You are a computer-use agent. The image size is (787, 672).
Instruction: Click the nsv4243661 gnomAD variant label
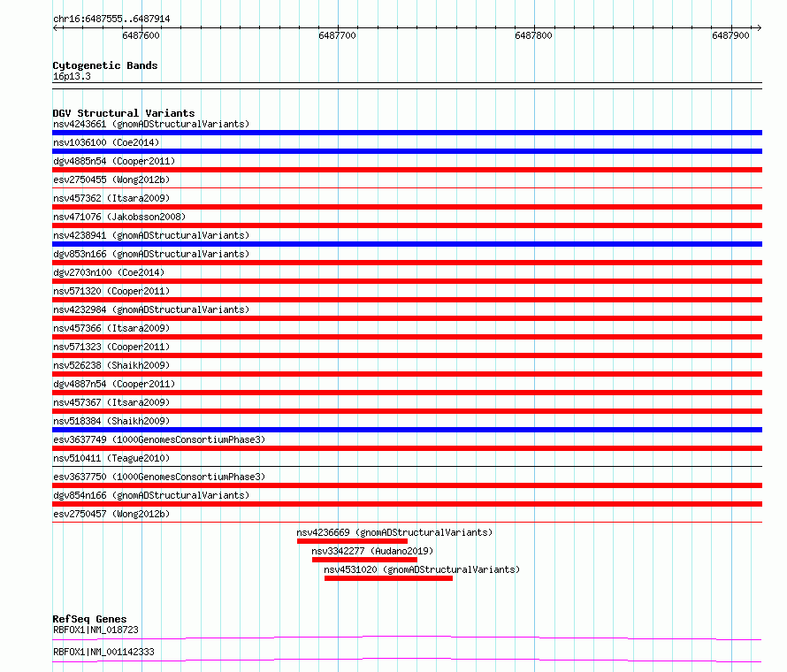(x=151, y=124)
